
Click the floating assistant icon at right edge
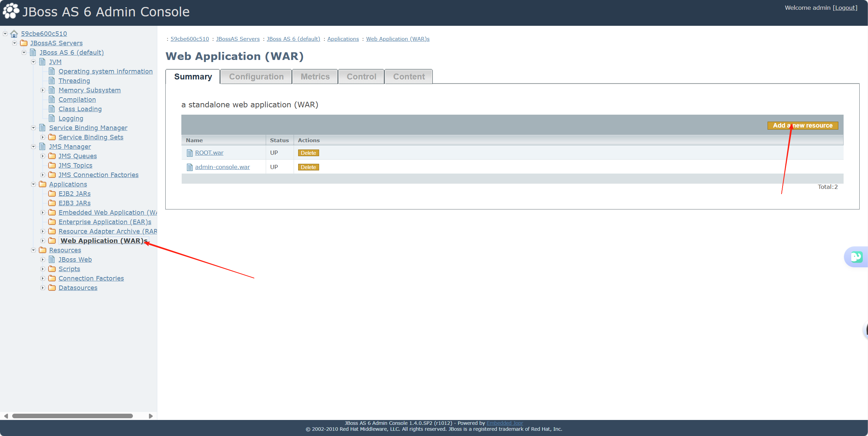click(856, 257)
